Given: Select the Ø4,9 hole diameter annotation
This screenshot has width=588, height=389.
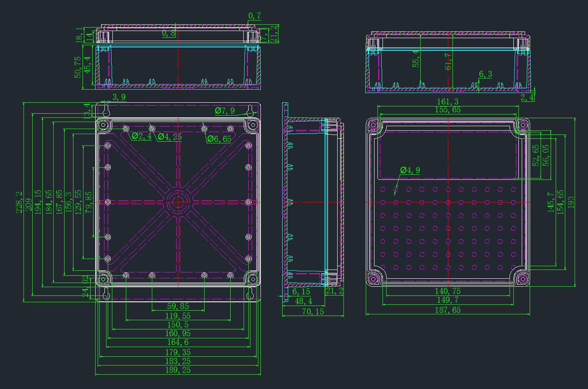Looking at the screenshot, I should click(410, 170).
